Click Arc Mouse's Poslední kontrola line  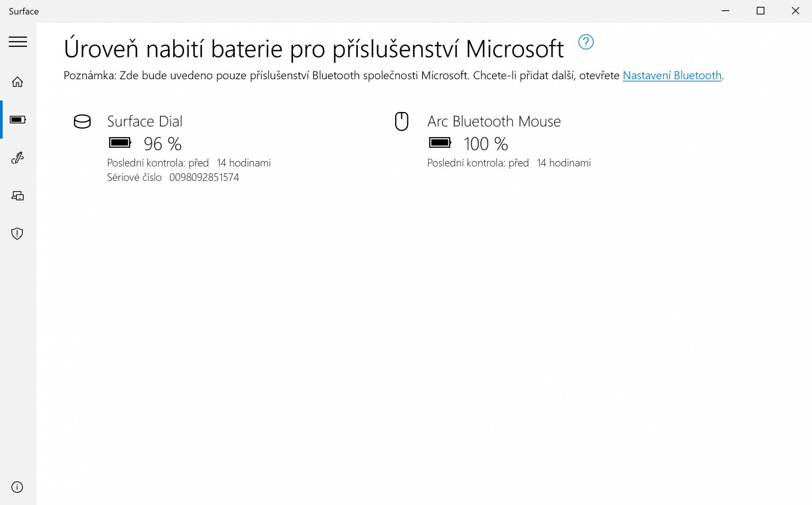click(509, 163)
